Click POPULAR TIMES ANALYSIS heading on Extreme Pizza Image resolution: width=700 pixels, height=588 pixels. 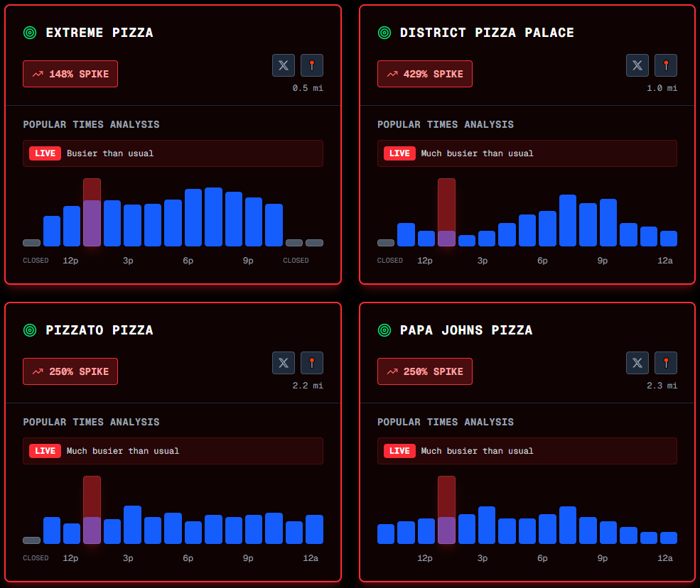(x=91, y=124)
